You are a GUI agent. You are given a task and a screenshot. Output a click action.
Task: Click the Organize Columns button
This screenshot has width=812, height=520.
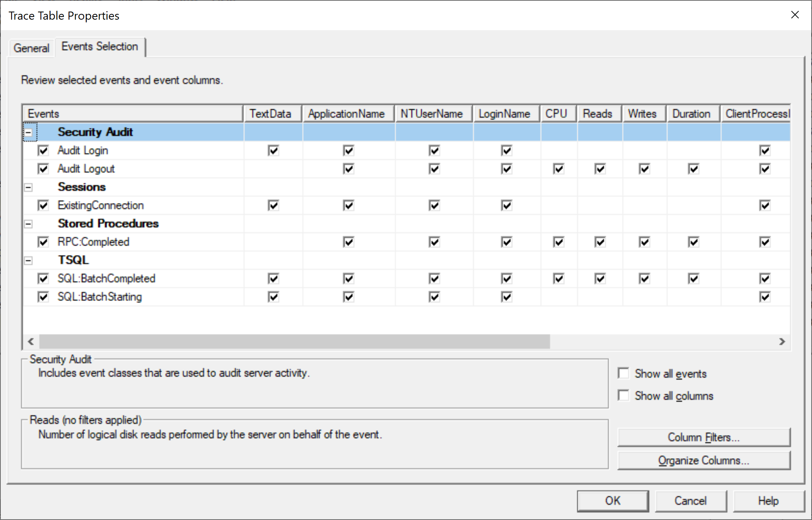703,461
